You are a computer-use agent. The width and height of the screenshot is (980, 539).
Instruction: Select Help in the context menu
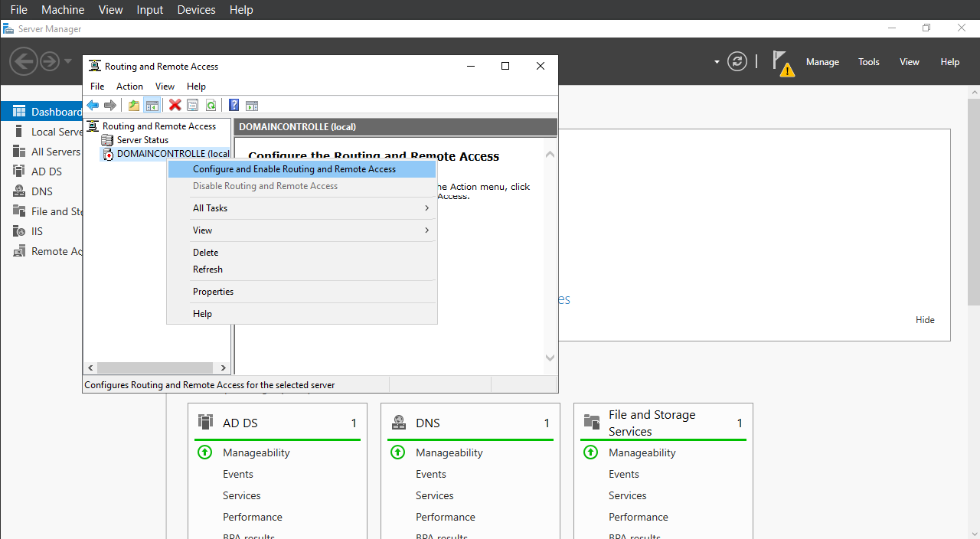pyautogui.click(x=302, y=314)
